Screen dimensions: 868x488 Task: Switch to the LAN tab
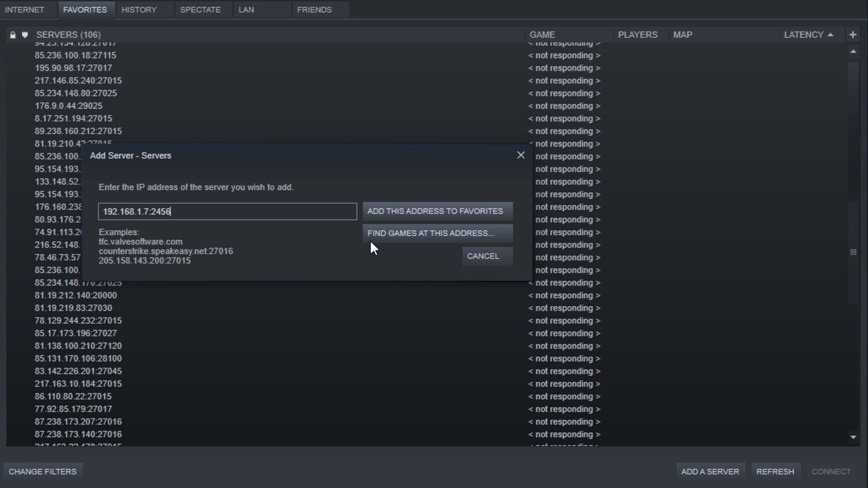point(246,9)
